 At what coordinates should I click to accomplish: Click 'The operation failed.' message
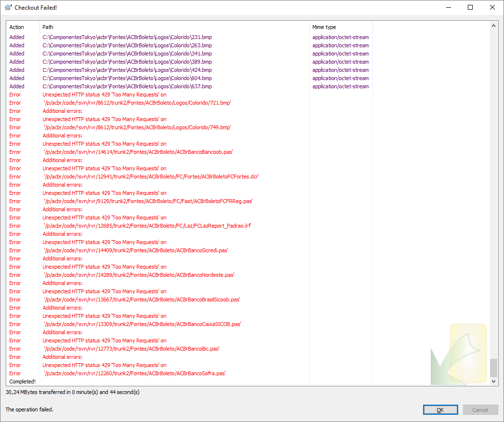click(29, 409)
